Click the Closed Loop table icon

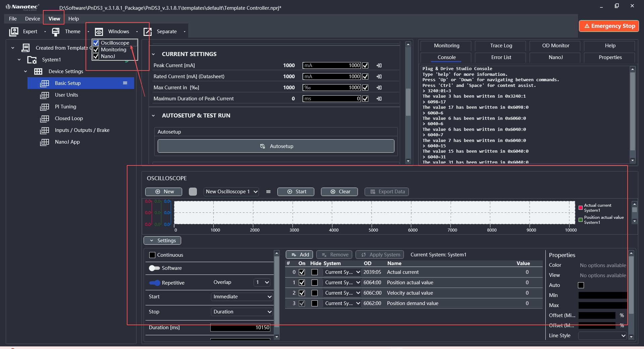[45, 118]
